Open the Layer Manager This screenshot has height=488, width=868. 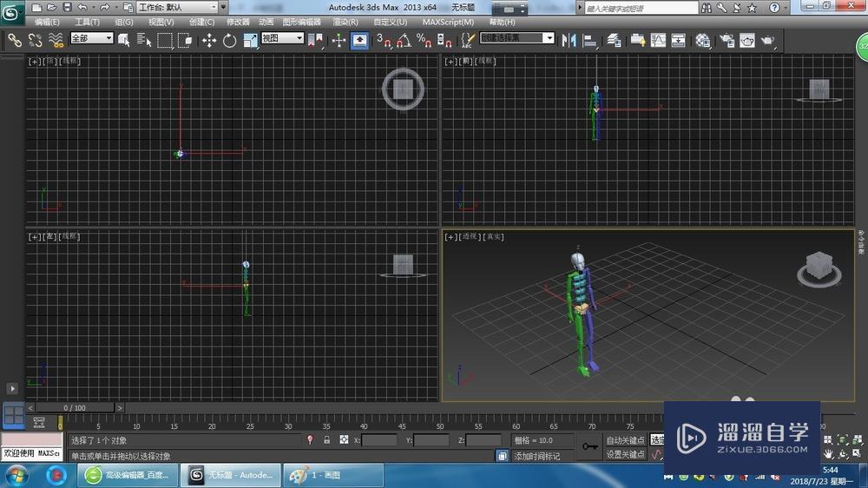614,41
